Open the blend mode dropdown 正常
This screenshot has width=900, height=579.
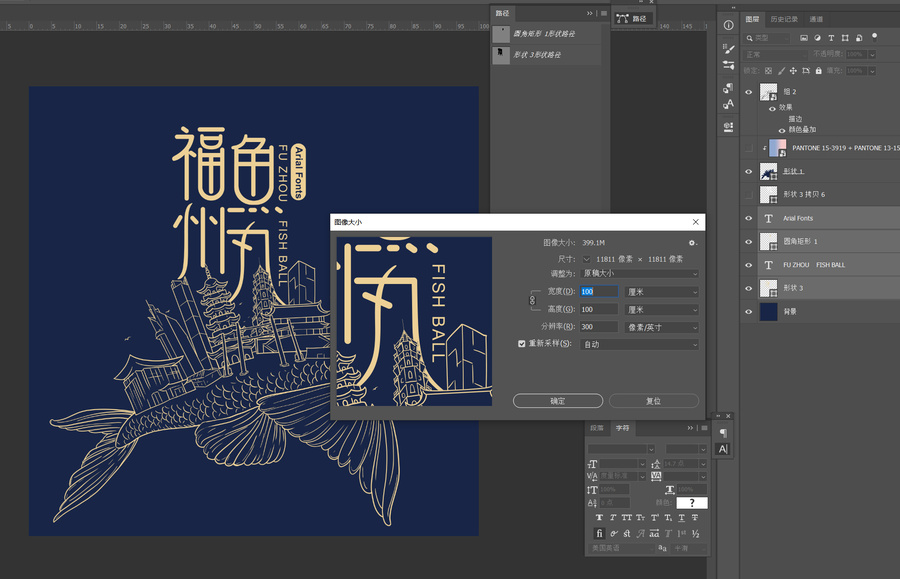(776, 55)
